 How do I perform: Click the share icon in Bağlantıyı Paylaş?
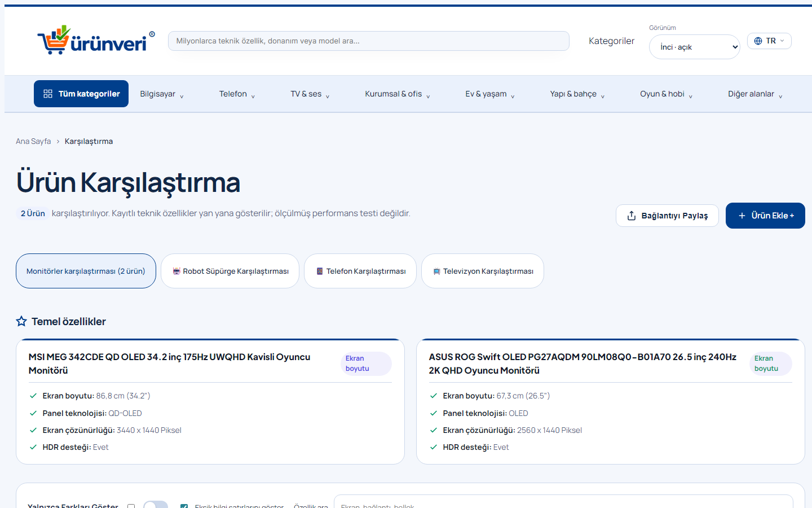click(x=632, y=216)
